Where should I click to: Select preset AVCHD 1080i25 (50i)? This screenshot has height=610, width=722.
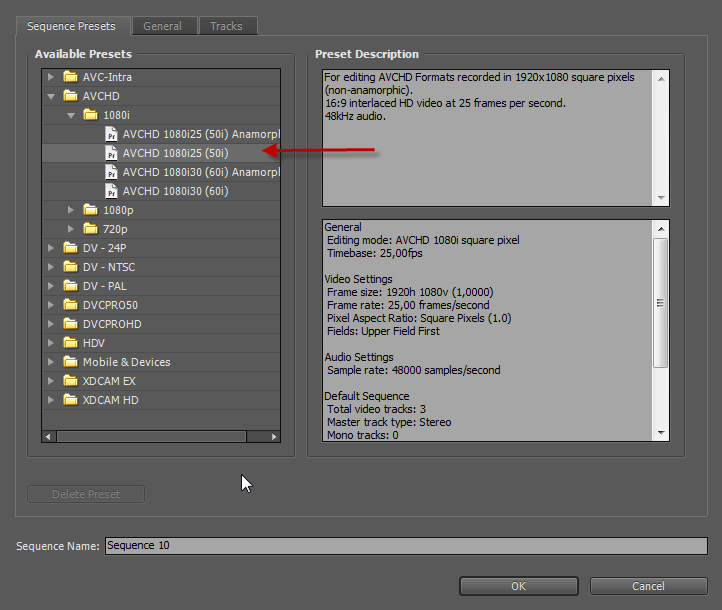pos(161,153)
